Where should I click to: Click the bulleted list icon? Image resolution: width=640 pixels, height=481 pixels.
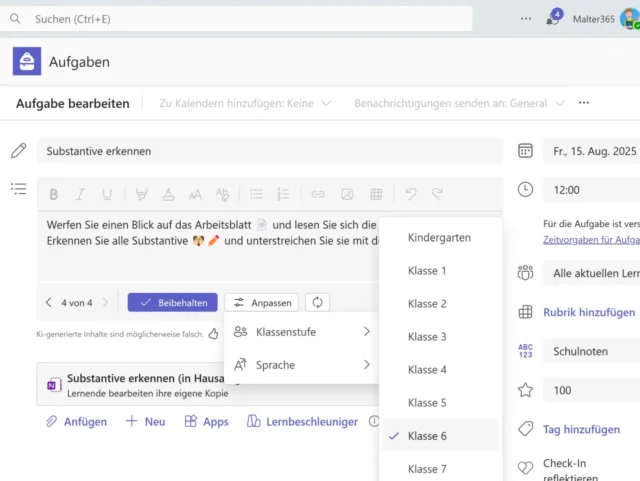pyautogui.click(x=256, y=194)
